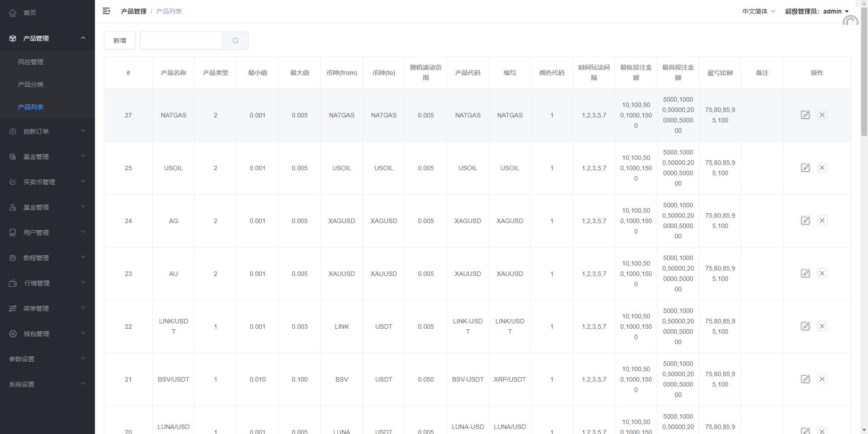Click the vertical scrollbar down arrow
The height and width of the screenshot is (434, 868).
[x=864, y=430]
